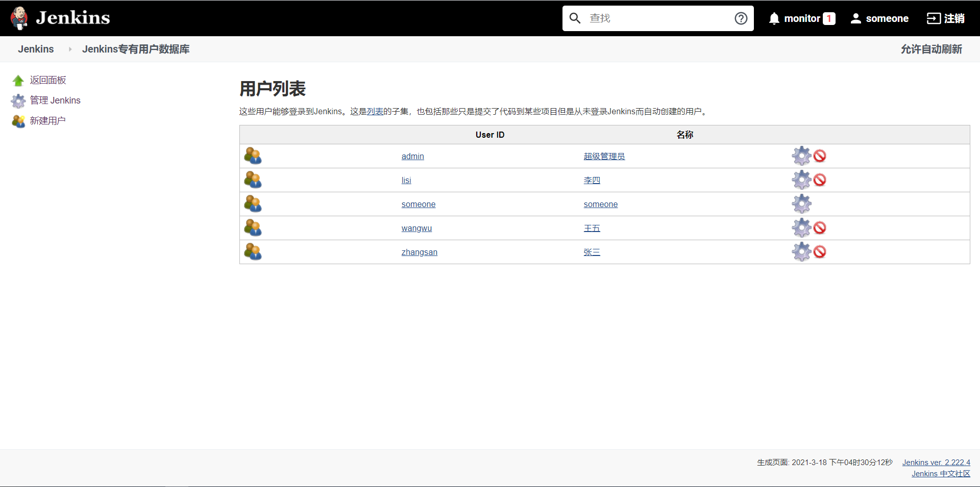This screenshot has width=980, height=487.
Task: Click the User ID column header
Action: coord(490,135)
